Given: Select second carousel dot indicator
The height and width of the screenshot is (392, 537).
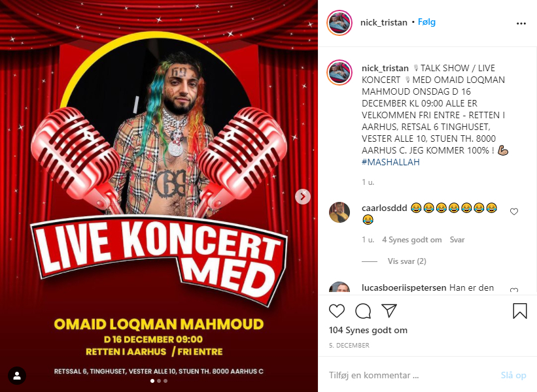Looking at the screenshot, I should click(x=159, y=381).
